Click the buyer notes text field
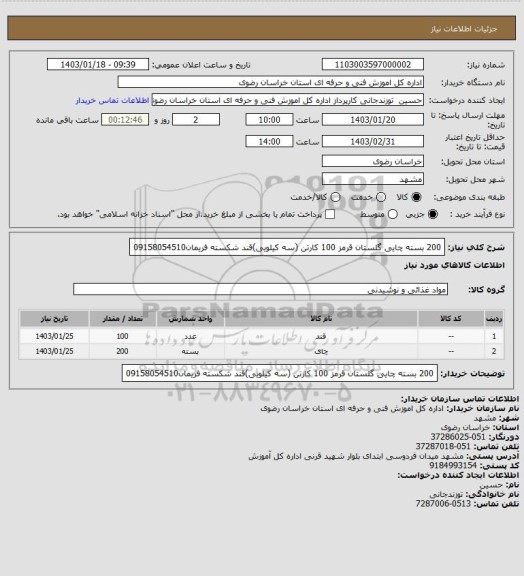 (280, 373)
